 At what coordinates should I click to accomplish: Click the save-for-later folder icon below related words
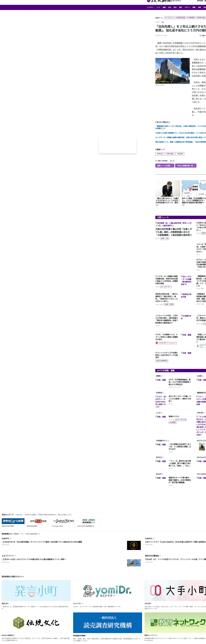(x=156, y=161)
